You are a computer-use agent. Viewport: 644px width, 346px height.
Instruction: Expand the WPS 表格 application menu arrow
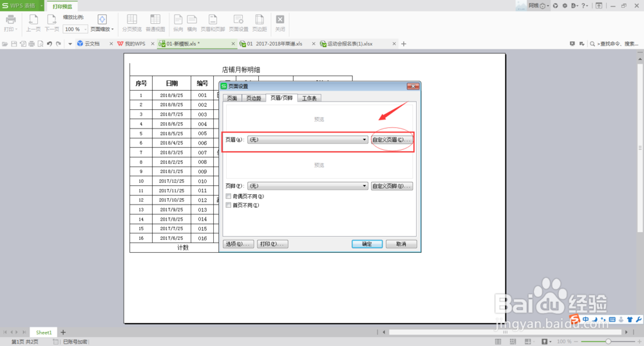pos(41,6)
